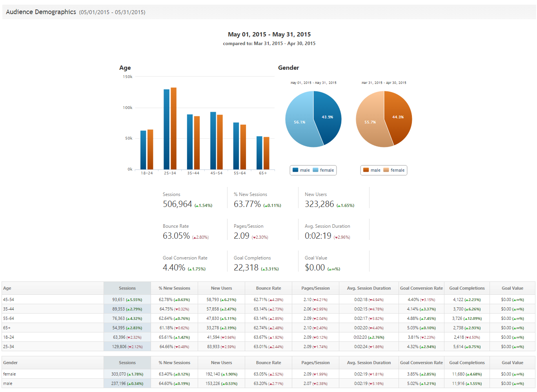
Task: Click the 44.3% slice of orange pie
Action: click(398, 117)
